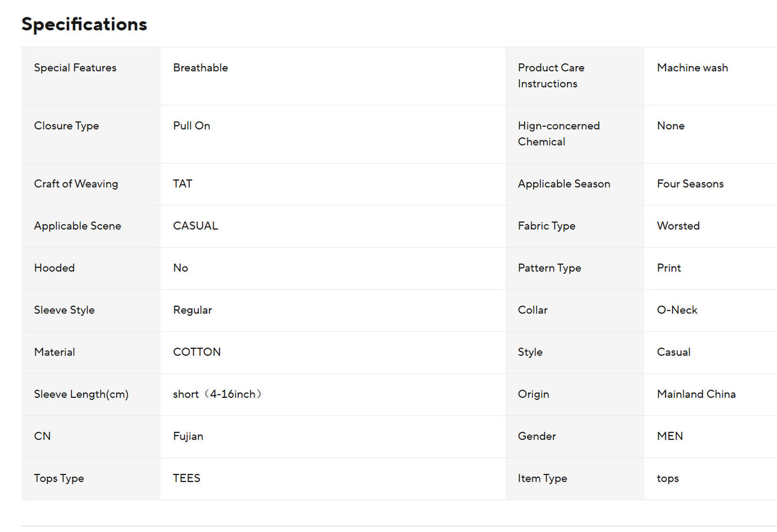This screenshot has width=777, height=532.
Task: Select the O-Neck collar value
Action: coord(677,310)
